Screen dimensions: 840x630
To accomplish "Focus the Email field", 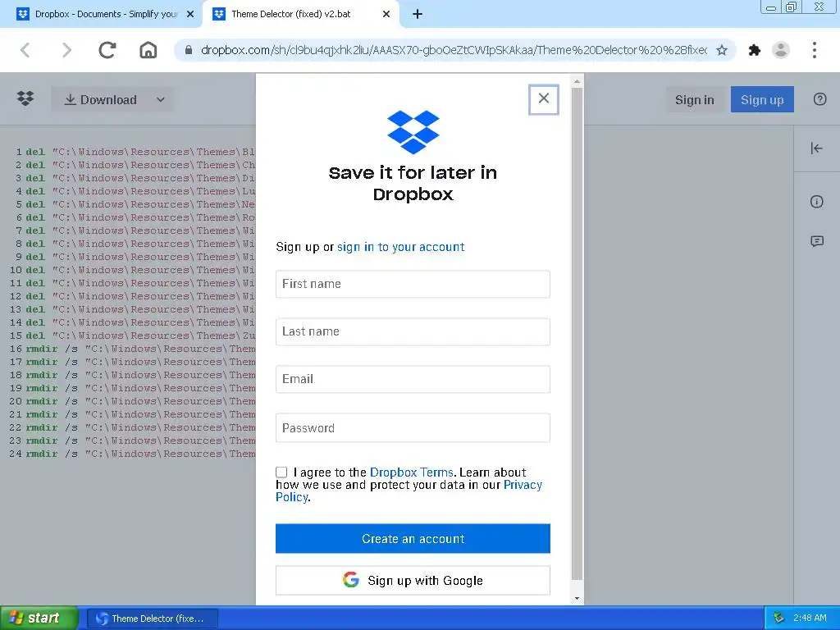I will click(x=413, y=379).
